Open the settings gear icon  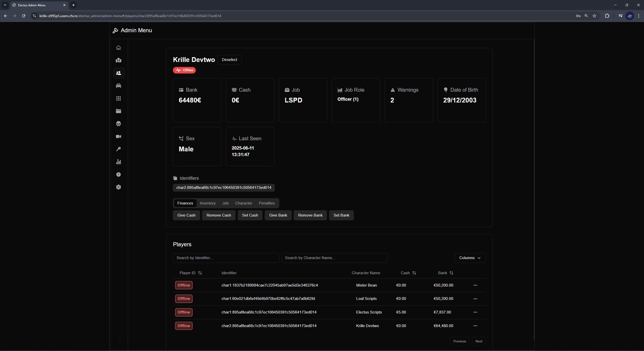(x=118, y=187)
